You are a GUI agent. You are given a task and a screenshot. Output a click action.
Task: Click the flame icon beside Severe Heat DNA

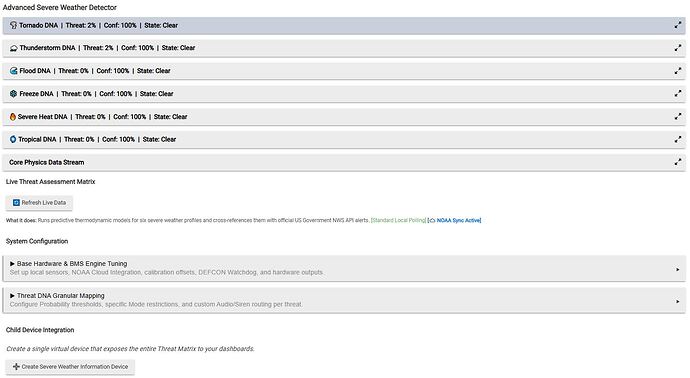pyautogui.click(x=13, y=117)
